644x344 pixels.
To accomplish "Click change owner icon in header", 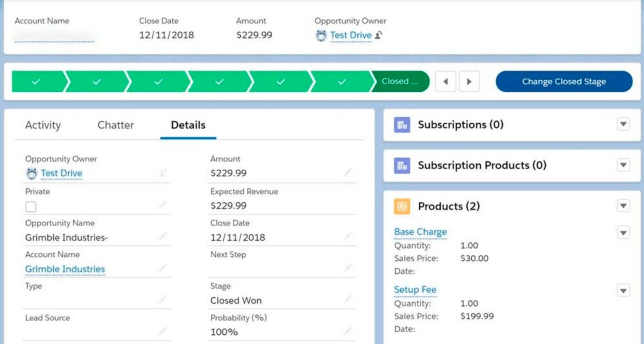I will 379,35.
